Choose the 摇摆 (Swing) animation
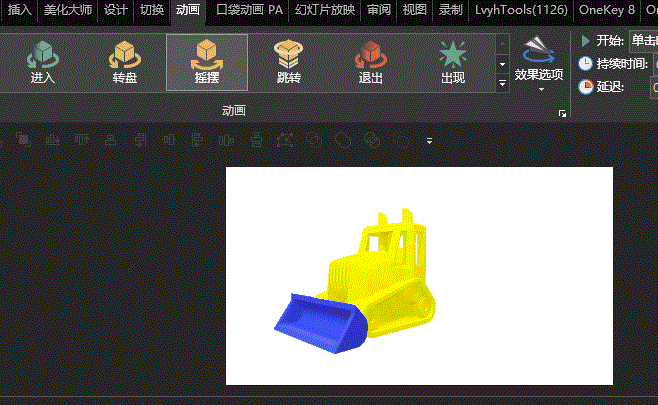This screenshot has width=658, height=405. pos(207,62)
